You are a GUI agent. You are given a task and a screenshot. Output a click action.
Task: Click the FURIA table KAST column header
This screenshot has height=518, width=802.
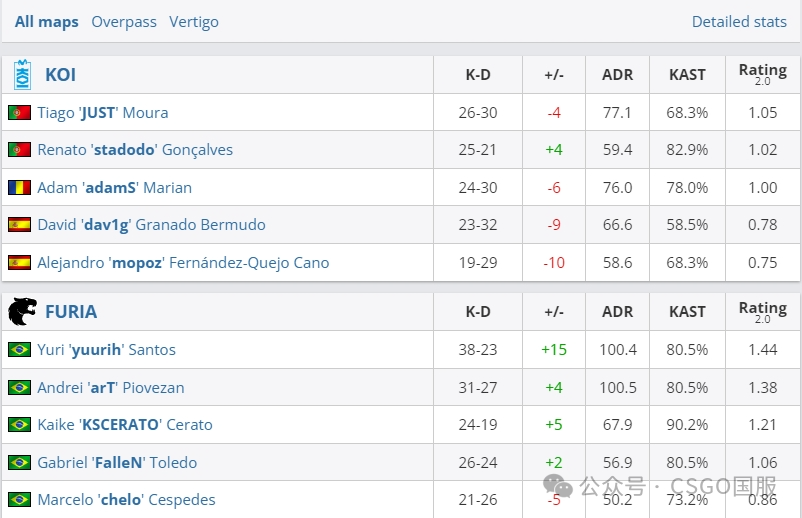pos(687,312)
